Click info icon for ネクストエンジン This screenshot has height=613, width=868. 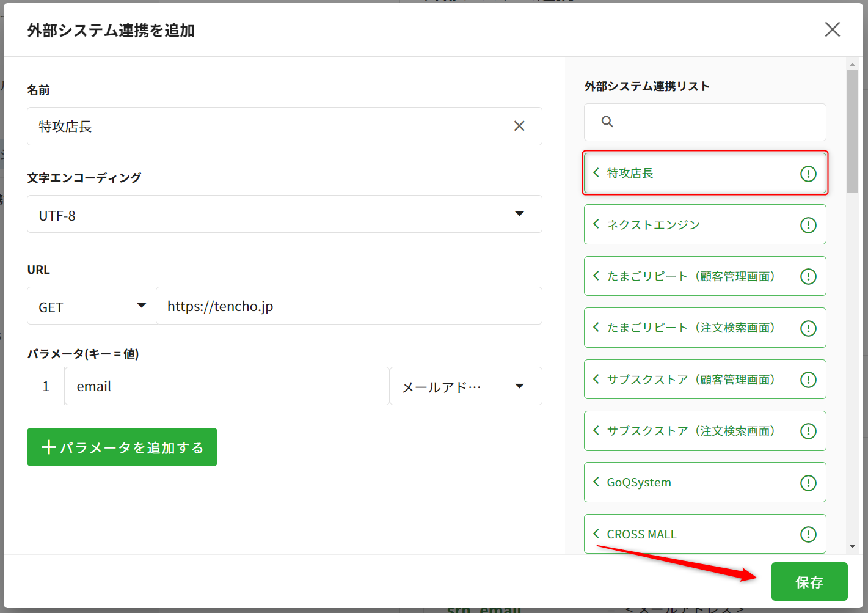click(808, 225)
